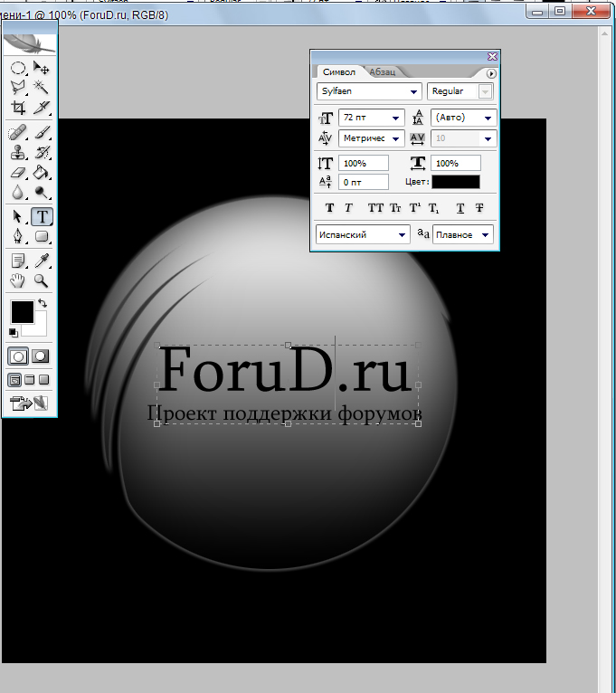The width and height of the screenshot is (616, 693).
Task: Toggle Subscript text style
Action: [433, 208]
